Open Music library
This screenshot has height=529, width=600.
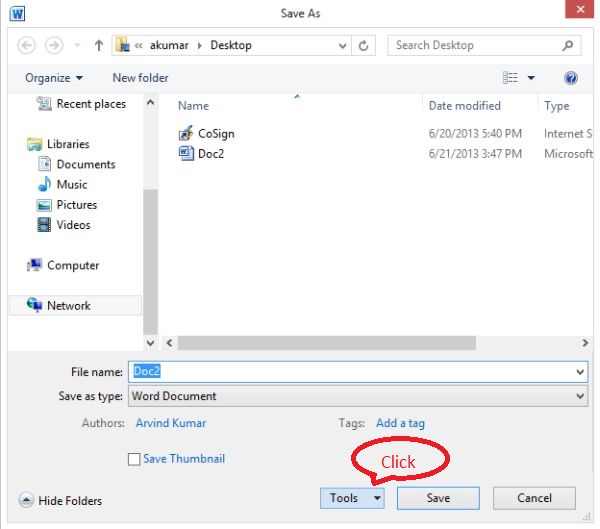tap(72, 184)
